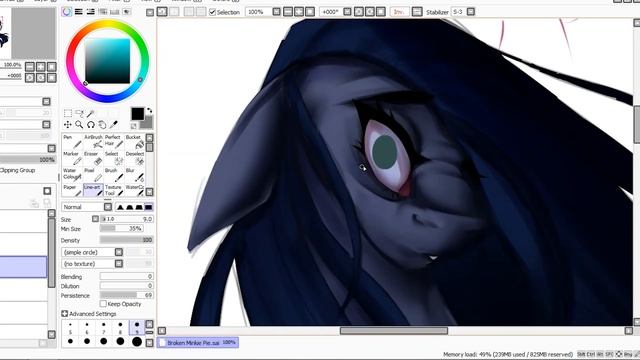This screenshot has height=360, width=640.
Task: Select the Blur tool
Action: tap(135, 175)
